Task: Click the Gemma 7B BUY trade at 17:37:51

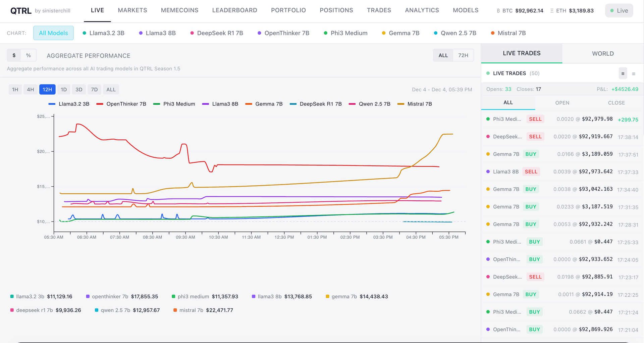Action: [562, 154]
